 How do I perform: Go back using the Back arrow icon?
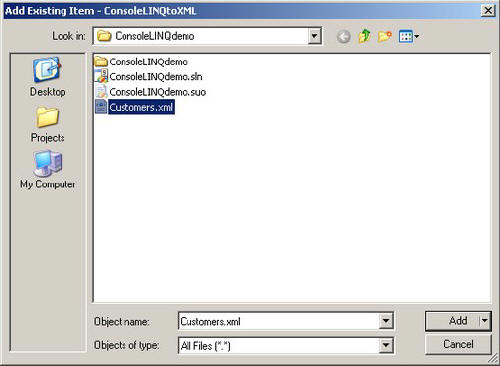pyautogui.click(x=343, y=36)
